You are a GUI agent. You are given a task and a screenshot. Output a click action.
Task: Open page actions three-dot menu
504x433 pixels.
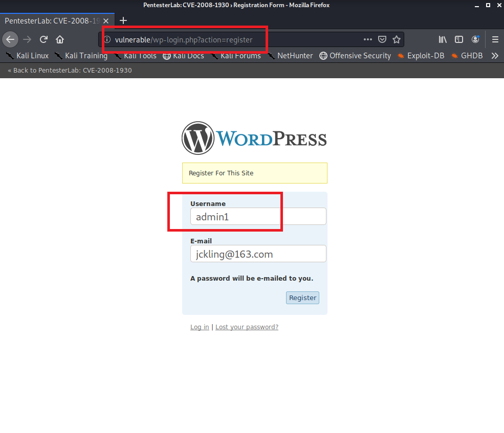pos(368,39)
